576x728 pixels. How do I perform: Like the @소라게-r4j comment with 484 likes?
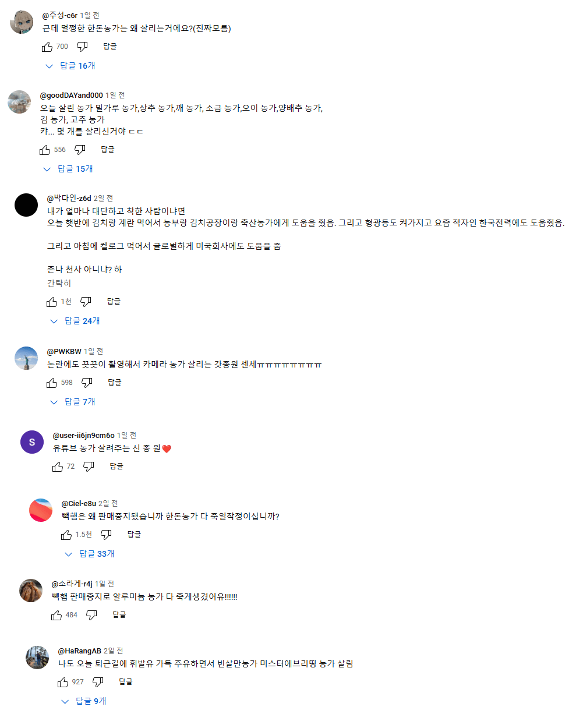tap(56, 615)
